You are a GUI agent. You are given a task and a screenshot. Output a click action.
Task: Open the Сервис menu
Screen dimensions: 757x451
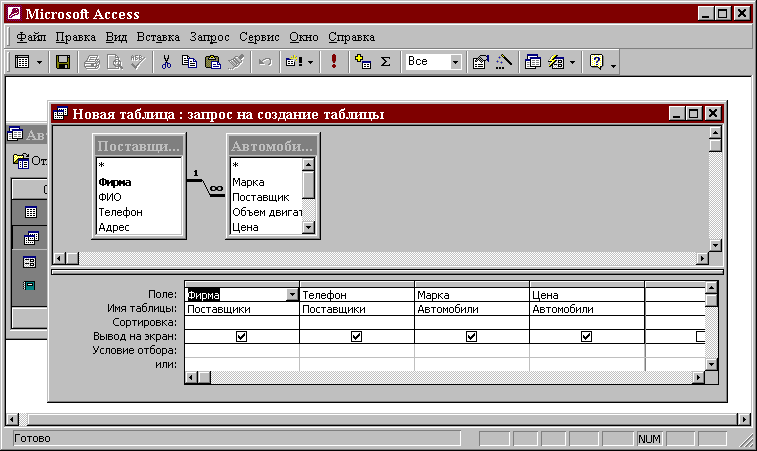click(x=259, y=37)
